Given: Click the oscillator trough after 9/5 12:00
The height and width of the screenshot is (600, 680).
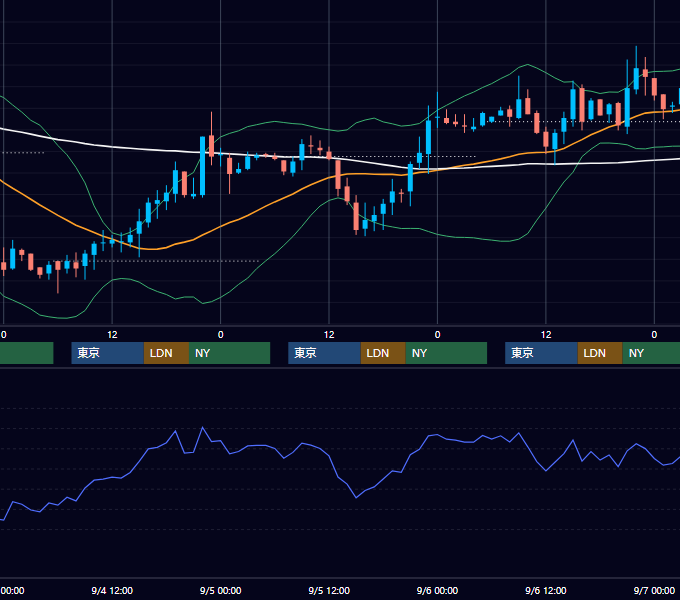Looking at the screenshot, I should pyautogui.click(x=356, y=497).
